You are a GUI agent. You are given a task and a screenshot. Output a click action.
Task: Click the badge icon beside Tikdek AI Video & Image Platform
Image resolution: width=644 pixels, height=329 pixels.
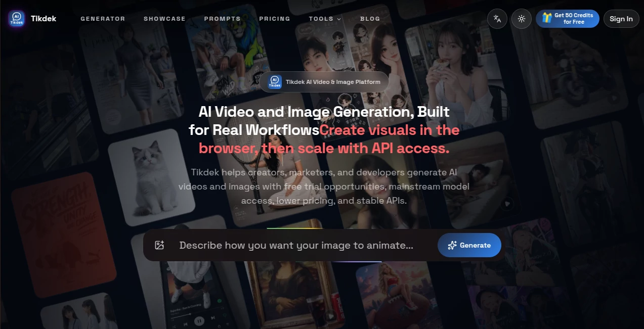pos(275,82)
